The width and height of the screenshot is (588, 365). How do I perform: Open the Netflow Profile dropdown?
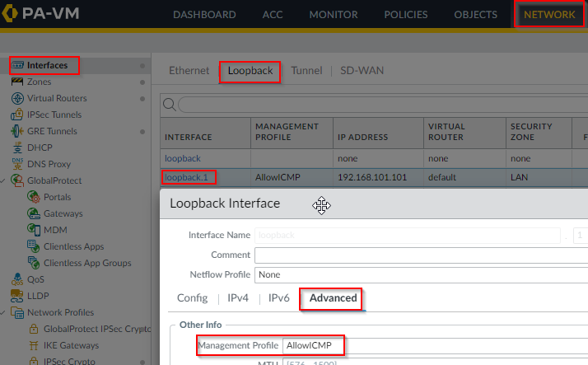point(421,274)
